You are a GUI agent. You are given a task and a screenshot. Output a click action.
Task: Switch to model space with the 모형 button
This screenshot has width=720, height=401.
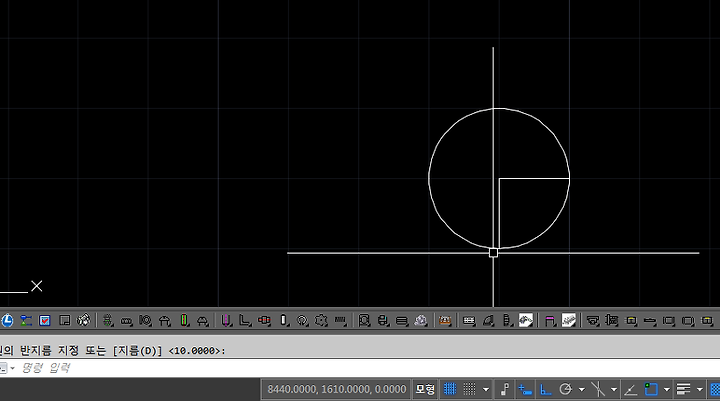pyautogui.click(x=425, y=390)
